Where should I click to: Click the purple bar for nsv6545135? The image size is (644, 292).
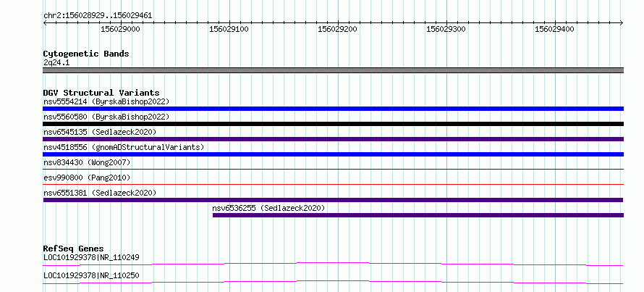pyautogui.click(x=333, y=139)
